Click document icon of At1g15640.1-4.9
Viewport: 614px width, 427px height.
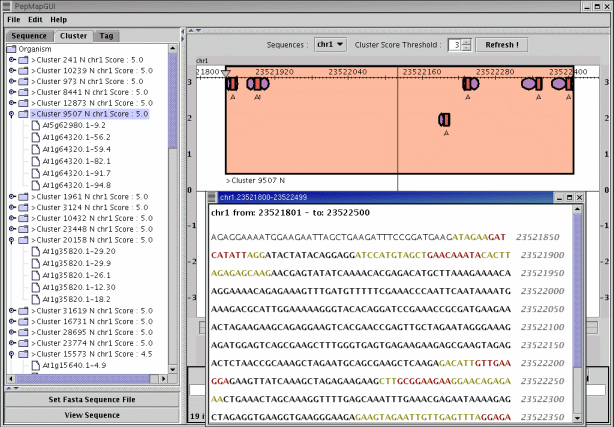(x=36, y=365)
